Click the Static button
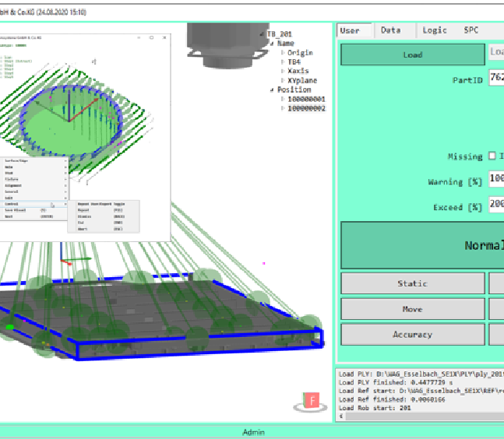This screenshot has height=439, width=504. pyautogui.click(x=412, y=283)
